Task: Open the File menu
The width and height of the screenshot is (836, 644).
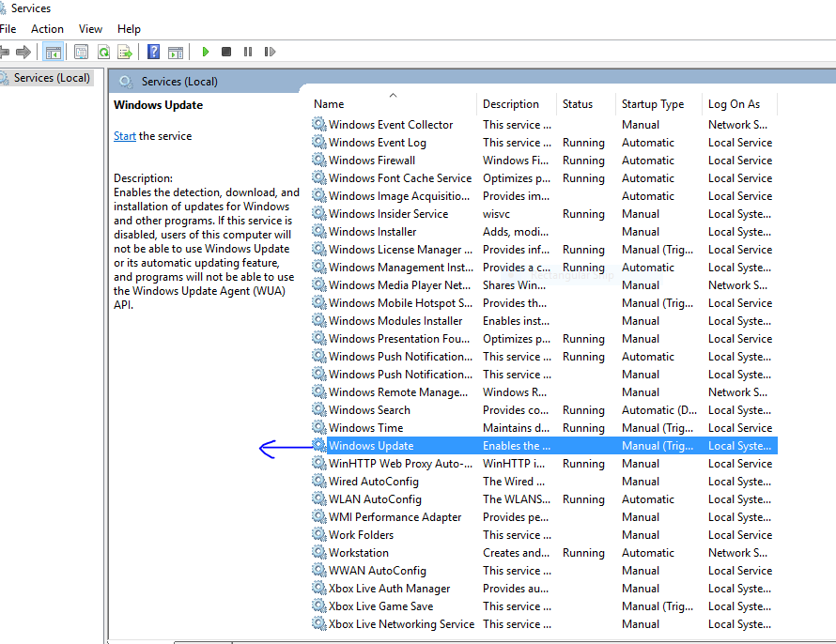Action: [x=8, y=28]
